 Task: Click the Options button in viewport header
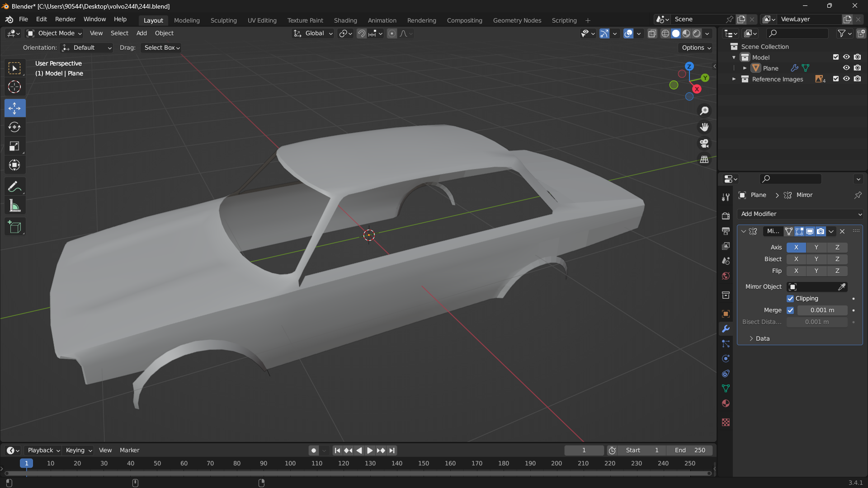[x=696, y=48]
